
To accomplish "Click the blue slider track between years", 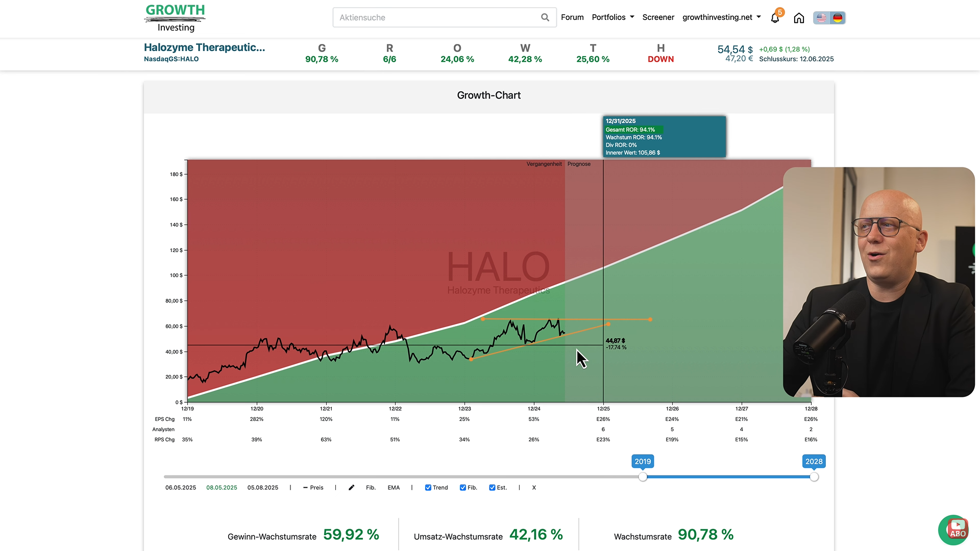I will [x=728, y=477].
